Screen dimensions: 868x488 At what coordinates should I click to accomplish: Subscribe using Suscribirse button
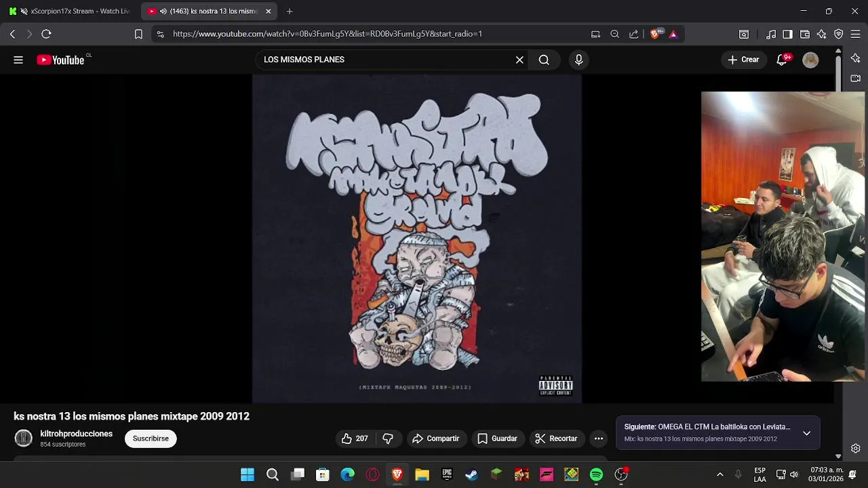(151, 439)
